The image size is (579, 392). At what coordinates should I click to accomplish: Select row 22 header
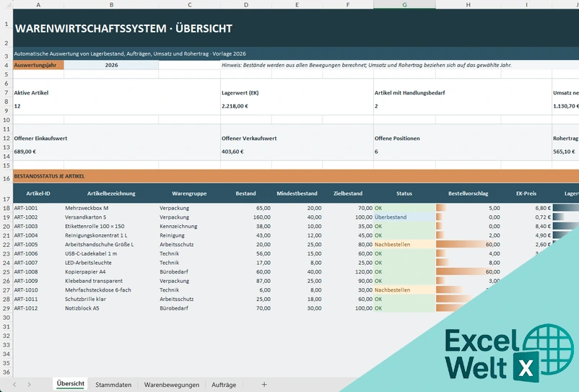click(x=6, y=244)
